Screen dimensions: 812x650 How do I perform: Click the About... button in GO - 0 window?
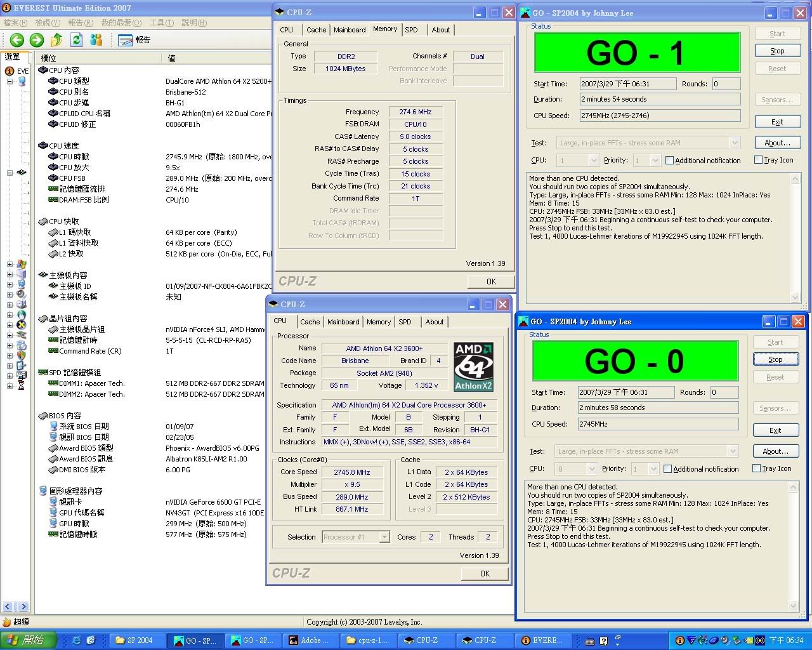point(775,451)
